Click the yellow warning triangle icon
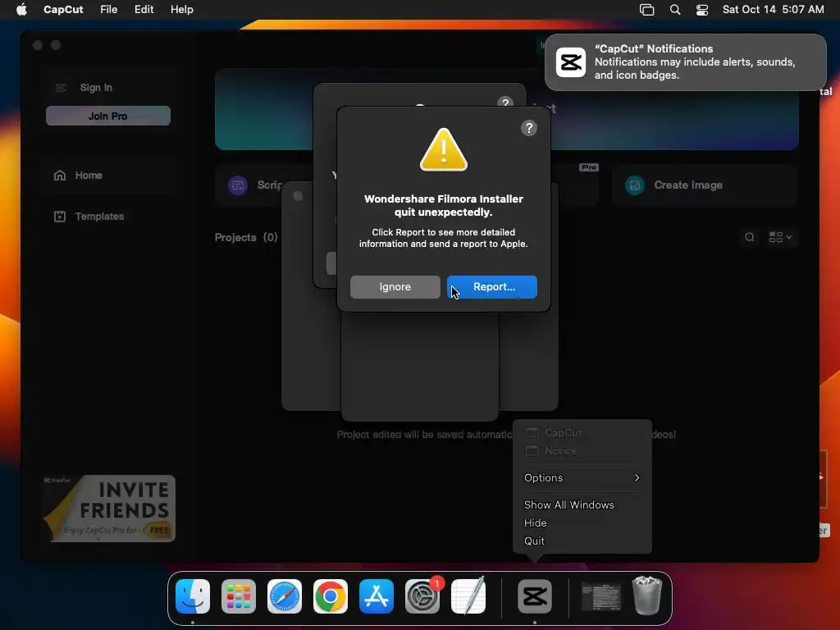Viewport: 840px width, 630px height. click(x=444, y=149)
